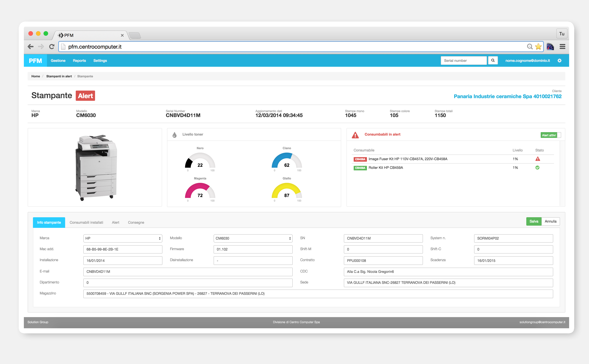Open the settings gear in PFM navbar
Image resolution: width=589 pixels, height=364 pixels.
pos(559,61)
